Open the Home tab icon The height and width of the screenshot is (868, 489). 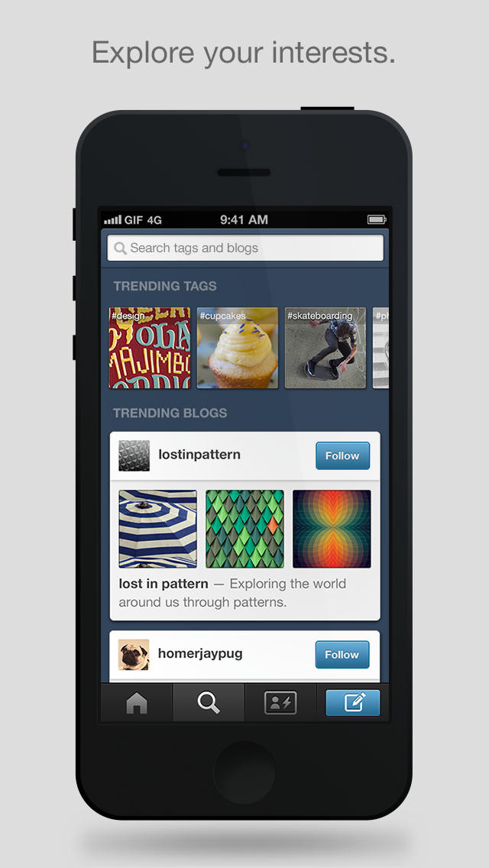(137, 703)
